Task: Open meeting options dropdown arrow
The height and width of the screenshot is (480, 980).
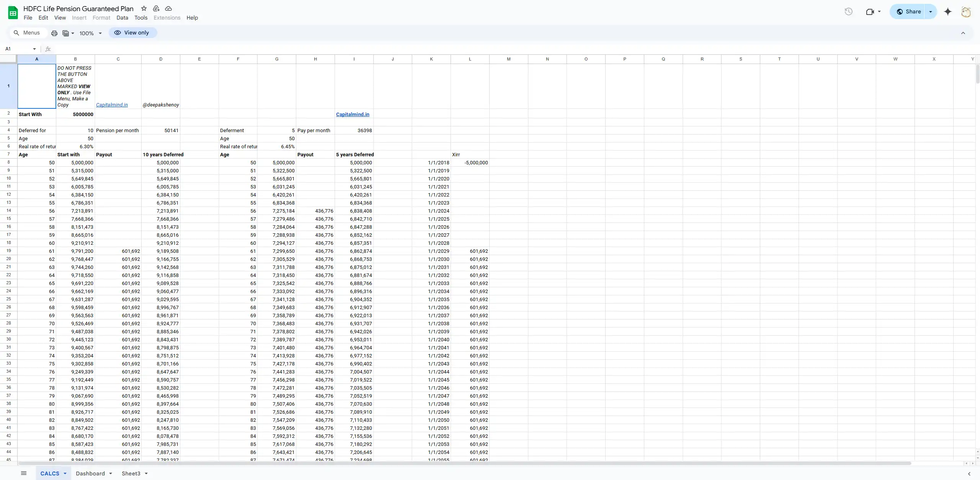Action: click(x=879, y=11)
